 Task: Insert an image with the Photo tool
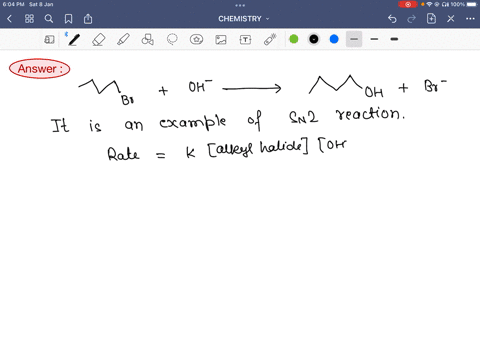point(221,40)
